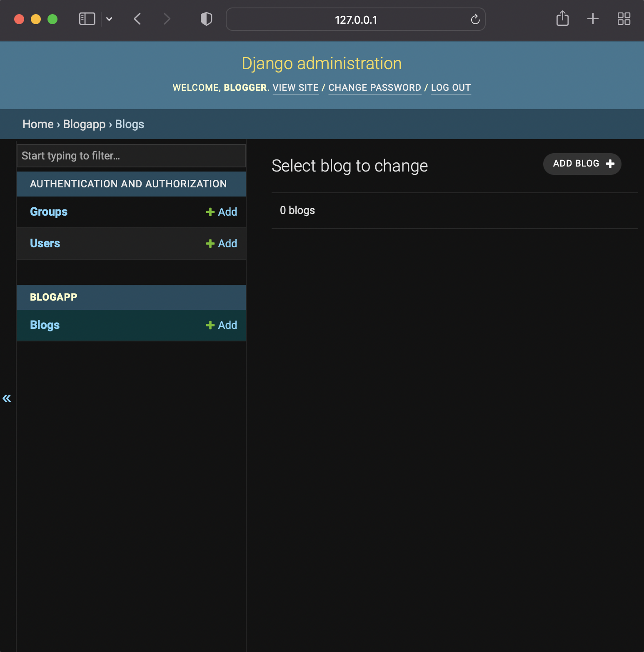The width and height of the screenshot is (644, 652).
Task: Go to Blogapp in breadcrumbs
Action: [x=84, y=124]
